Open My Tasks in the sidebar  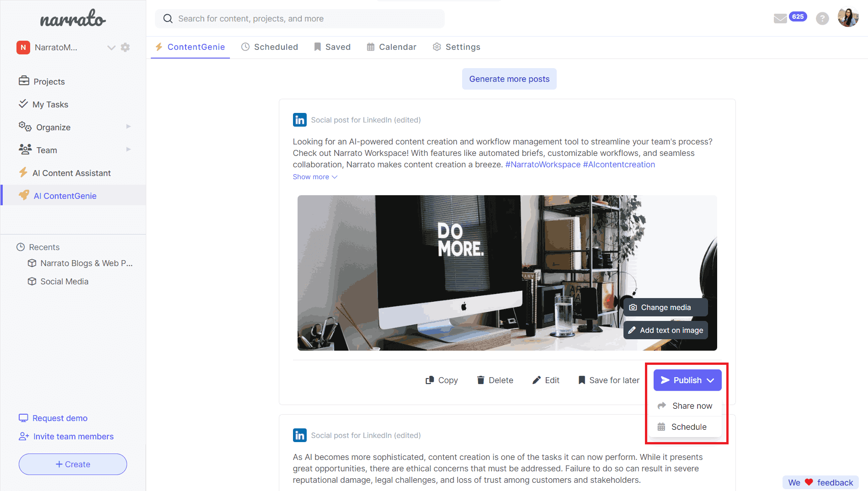tap(43, 104)
